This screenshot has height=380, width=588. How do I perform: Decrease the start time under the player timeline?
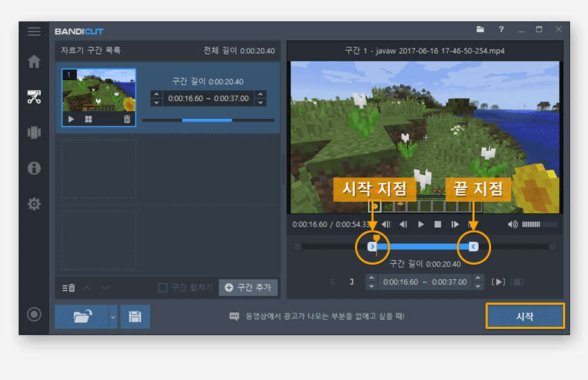[371, 287]
